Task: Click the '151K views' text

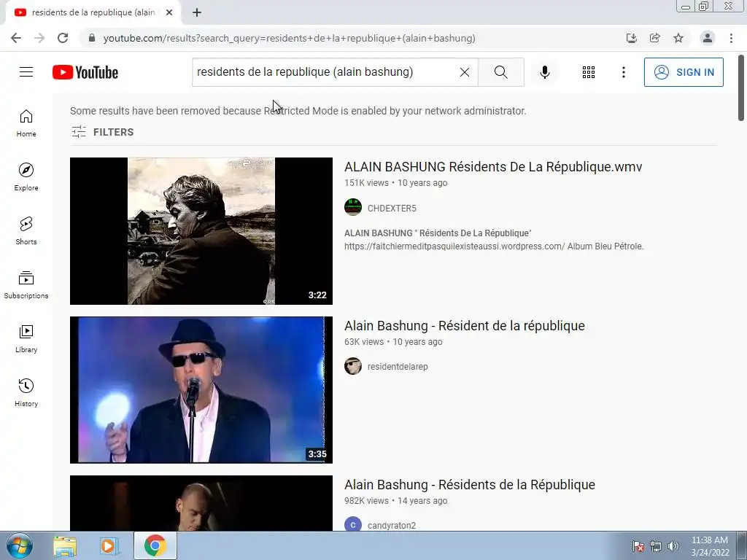Action: 366,183
